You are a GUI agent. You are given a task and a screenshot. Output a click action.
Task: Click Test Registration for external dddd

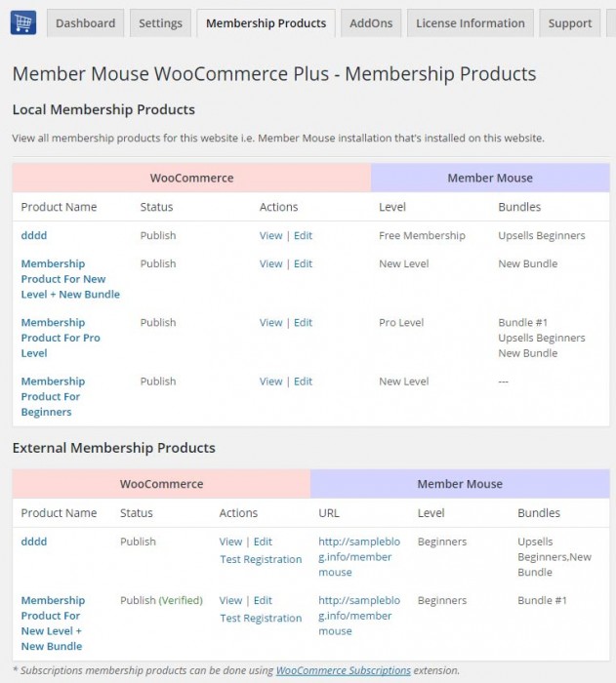pos(261,559)
